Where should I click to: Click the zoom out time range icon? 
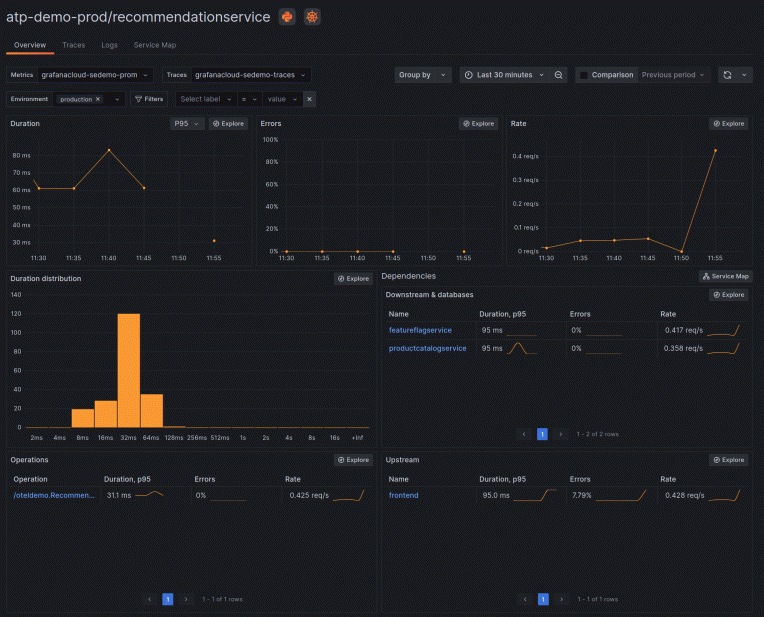[x=558, y=75]
